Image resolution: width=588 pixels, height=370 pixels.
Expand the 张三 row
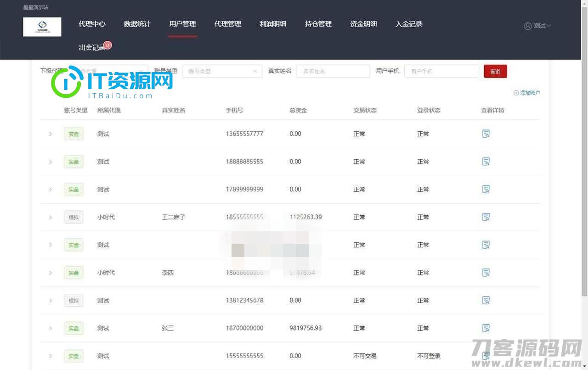[51, 328]
